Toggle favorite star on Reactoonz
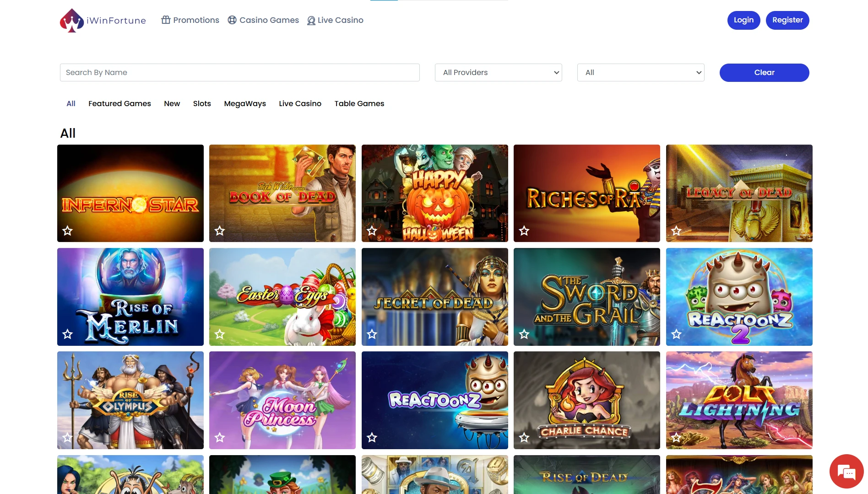 click(x=372, y=438)
